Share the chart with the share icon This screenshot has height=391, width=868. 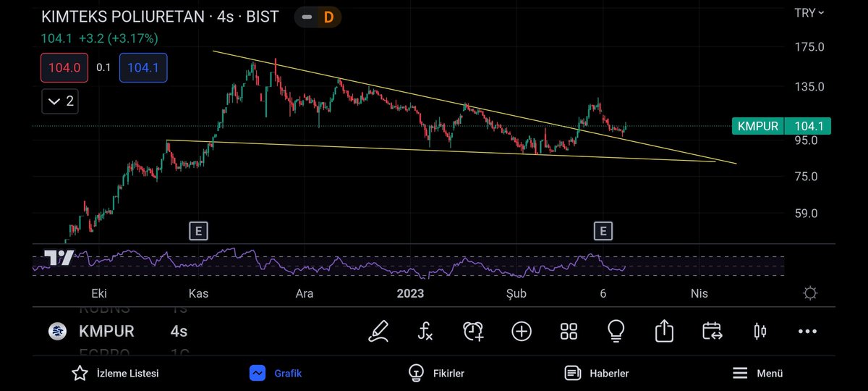pos(664,332)
